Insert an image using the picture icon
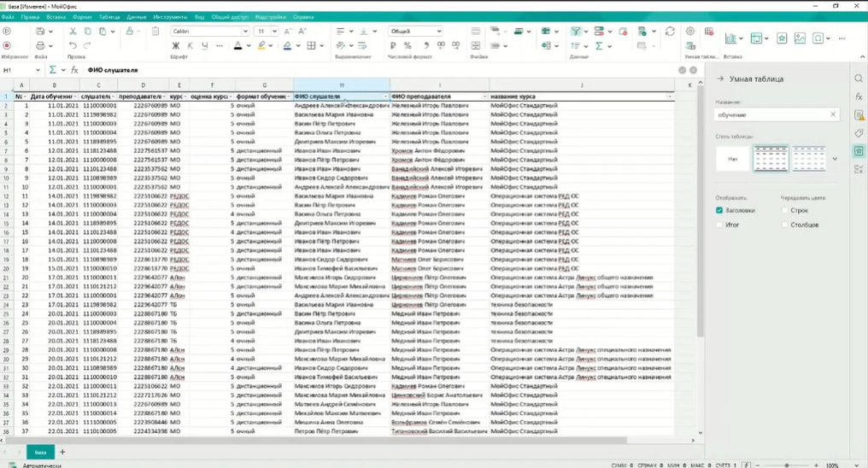The image size is (868, 468). [x=800, y=38]
